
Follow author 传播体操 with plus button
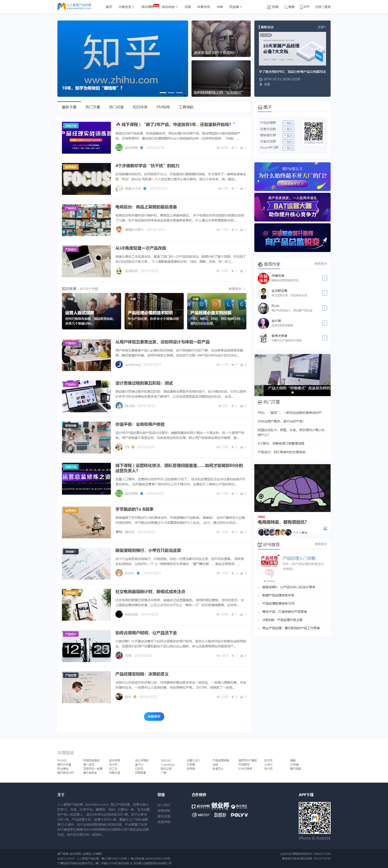coord(324,278)
